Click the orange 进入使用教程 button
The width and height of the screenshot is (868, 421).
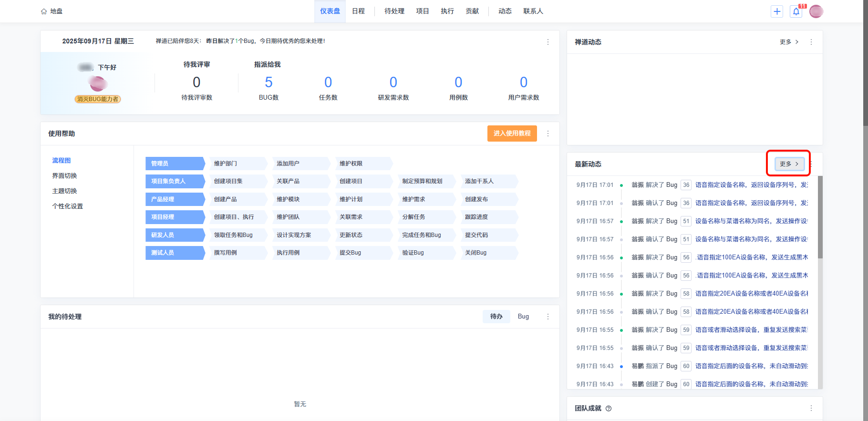512,133
